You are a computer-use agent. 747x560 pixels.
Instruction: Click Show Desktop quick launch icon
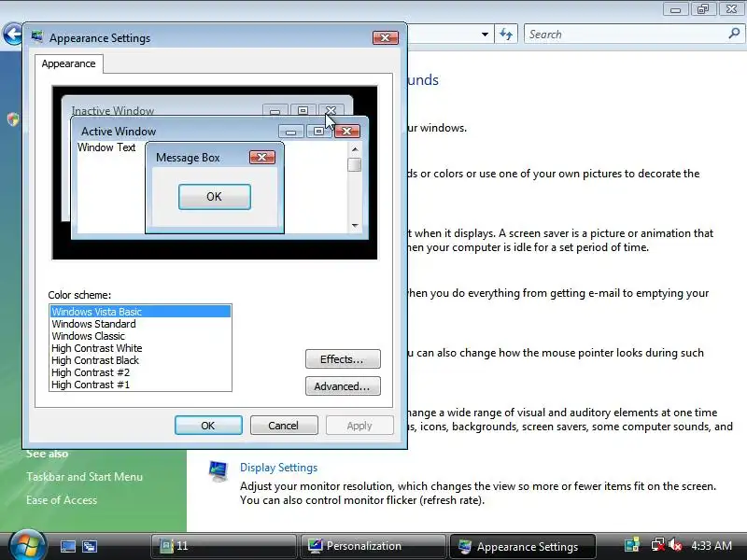click(x=67, y=546)
